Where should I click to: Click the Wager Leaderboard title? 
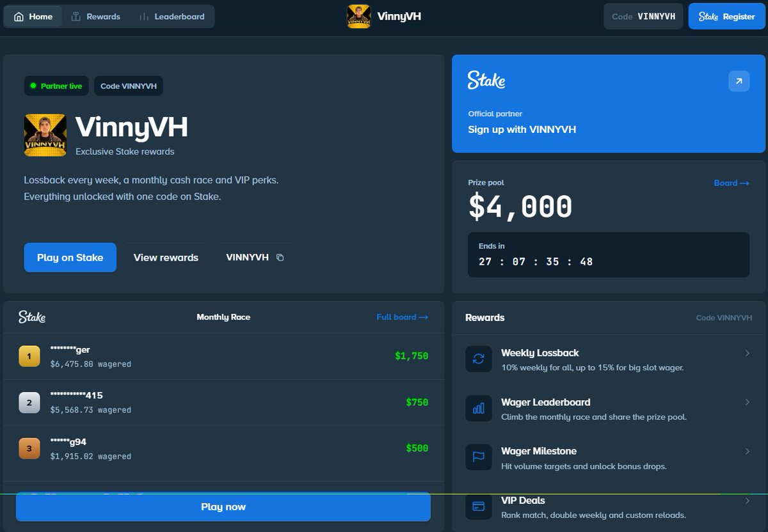(545, 402)
